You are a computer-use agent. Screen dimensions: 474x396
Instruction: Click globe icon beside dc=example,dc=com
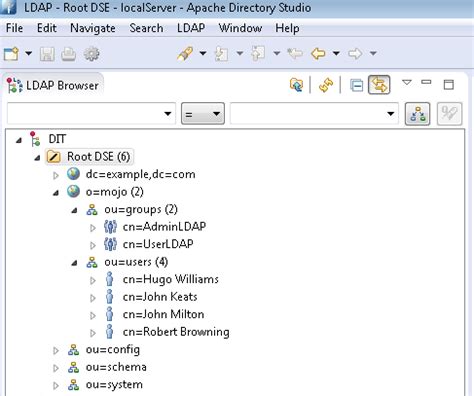(x=73, y=174)
